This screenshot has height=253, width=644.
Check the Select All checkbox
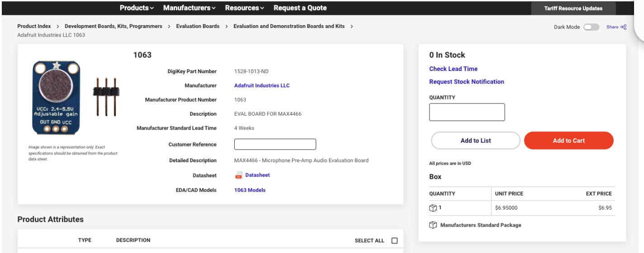coord(394,240)
